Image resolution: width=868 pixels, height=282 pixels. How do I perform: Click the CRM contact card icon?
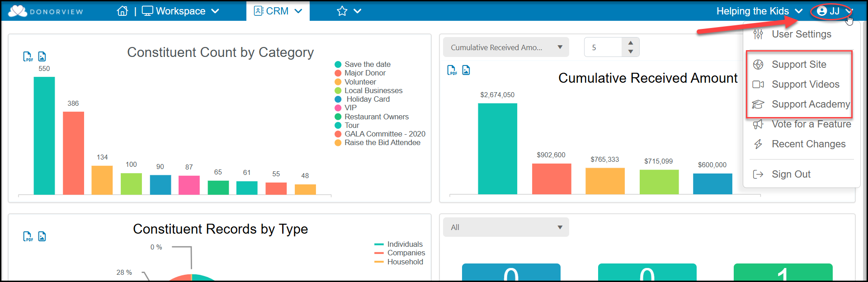(259, 11)
